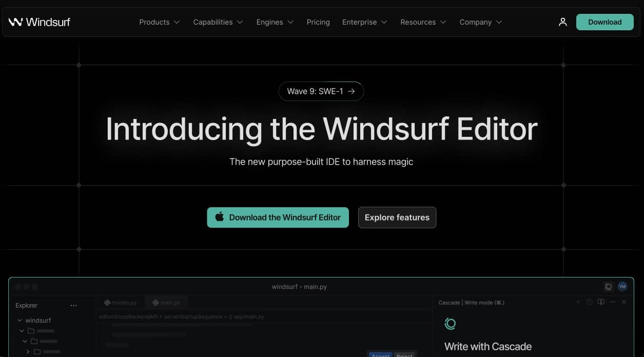This screenshot has width=644, height=357.
Task: Click the book icon in the Cascade panel
Action: (601, 302)
